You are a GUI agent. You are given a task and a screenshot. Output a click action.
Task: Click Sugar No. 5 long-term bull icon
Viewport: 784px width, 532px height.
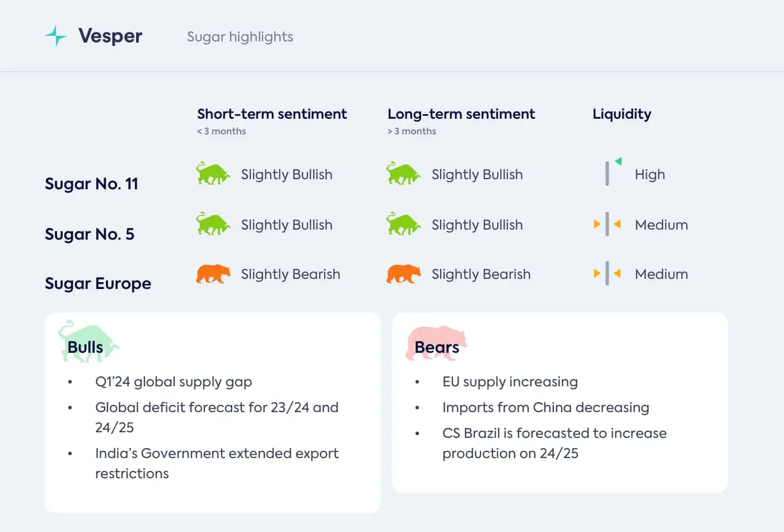403,224
